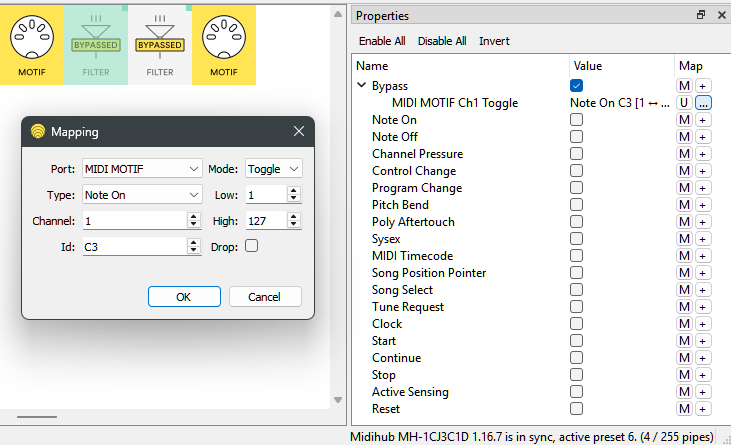The height and width of the screenshot is (445, 731).
Task: Click Invert in Properties toolbar
Action: pyautogui.click(x=494, y=41)
